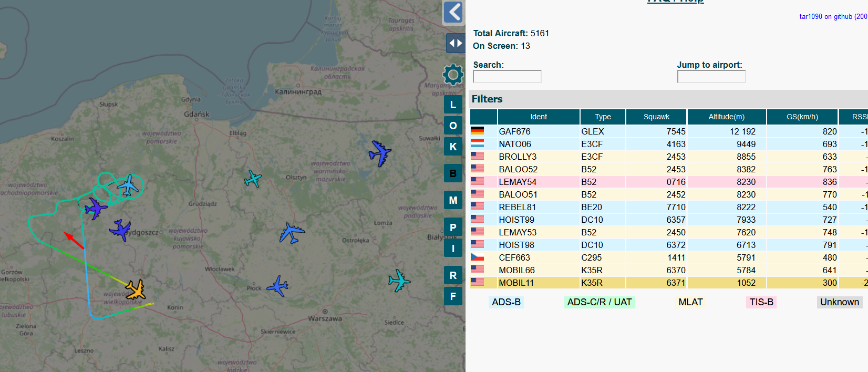Sort the table by the Type column
868x372 pixels.
tap(603, 117)
